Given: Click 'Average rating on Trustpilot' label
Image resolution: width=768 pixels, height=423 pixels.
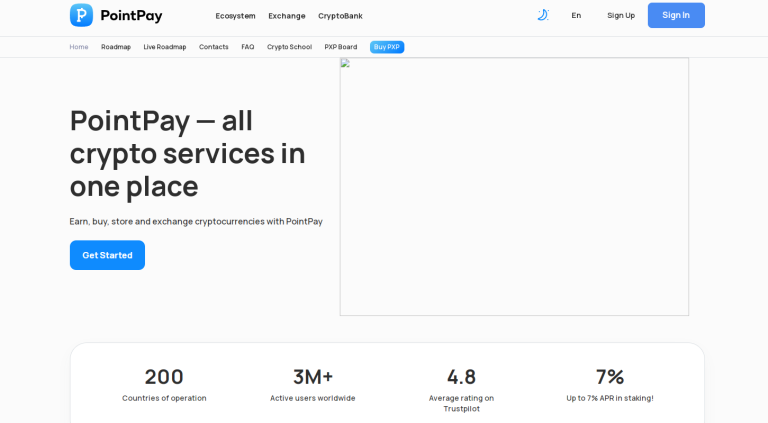Looking at the screenshot, I should (x=461, y=403).
